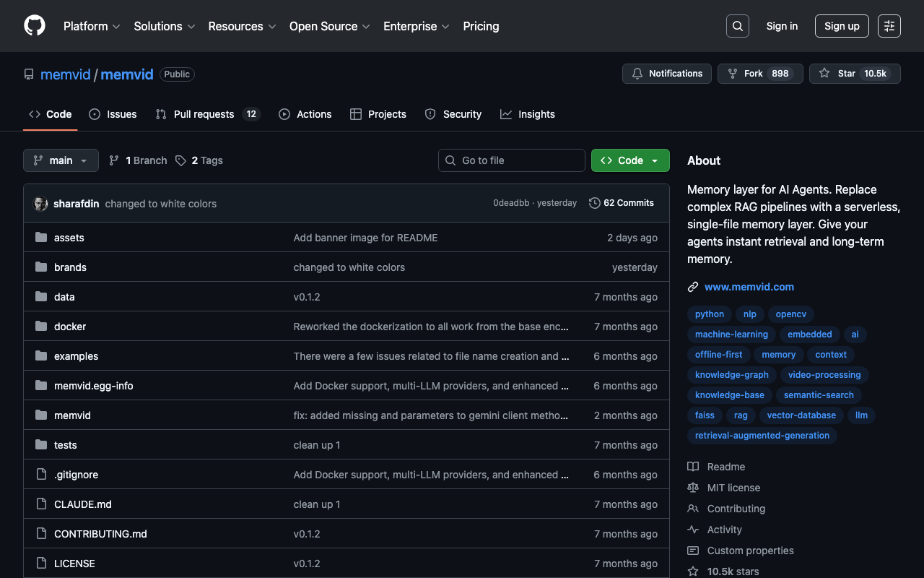The image size is (924, 578).
Task: Click the appearance settings icon in header
Action: coord(889,26)
